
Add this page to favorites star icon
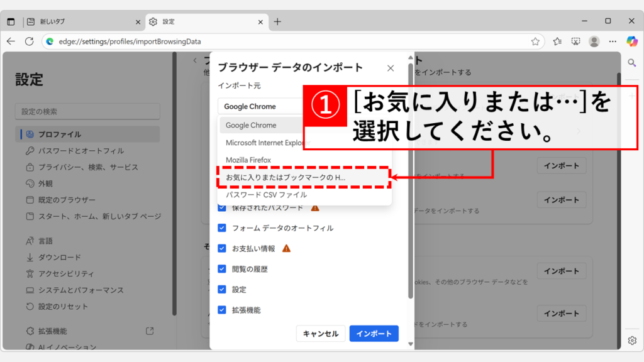coord(535,41)
